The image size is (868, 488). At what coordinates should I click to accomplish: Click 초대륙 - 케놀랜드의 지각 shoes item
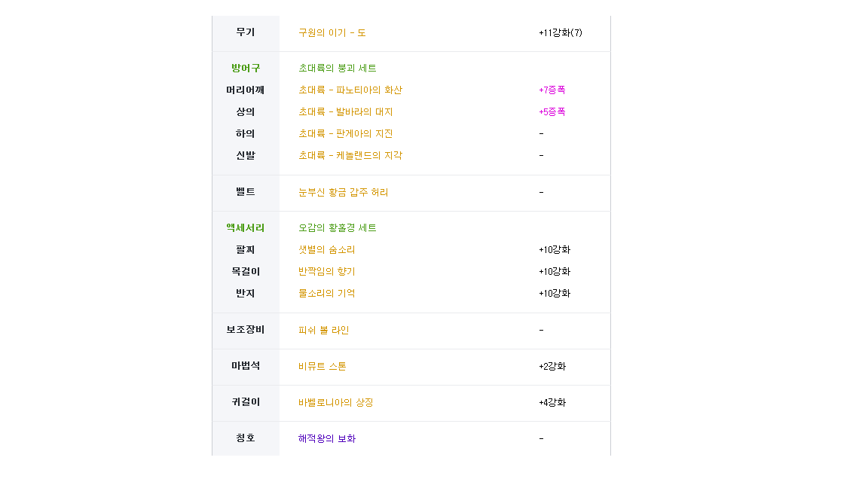click(350, 155)
